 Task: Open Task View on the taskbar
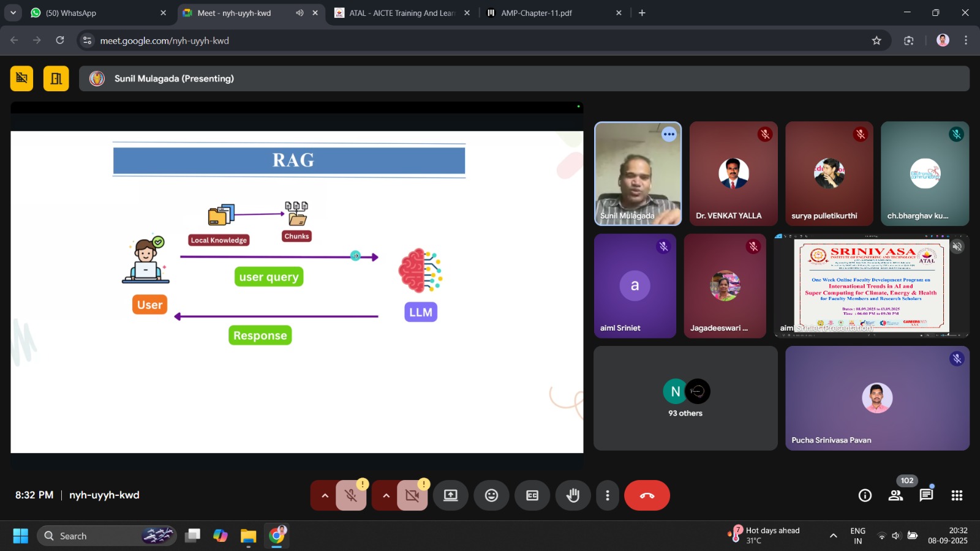pyautogui.click(x=192, y=536)
